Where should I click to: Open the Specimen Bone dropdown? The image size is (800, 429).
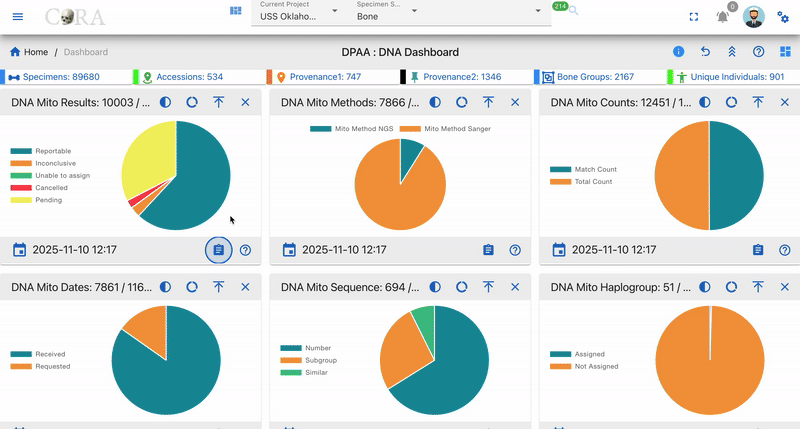tap(388, 12)
